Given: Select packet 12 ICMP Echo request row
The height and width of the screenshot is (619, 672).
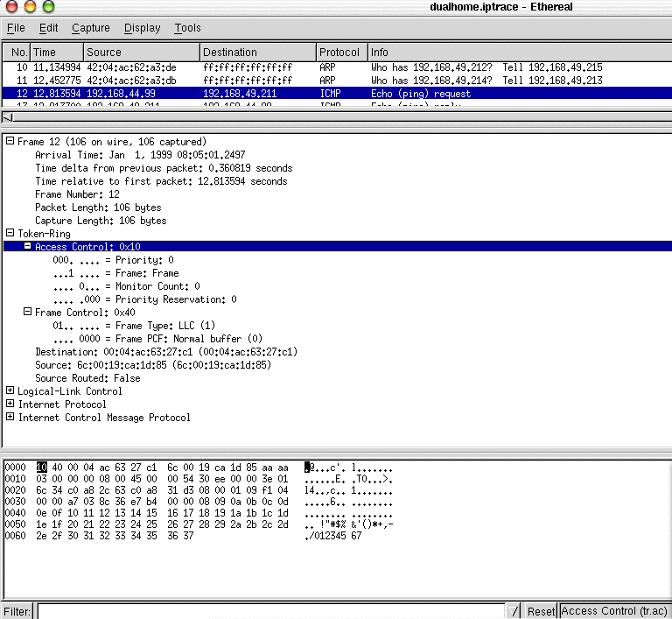Looking at the screenshot, I should pos(337,94).
